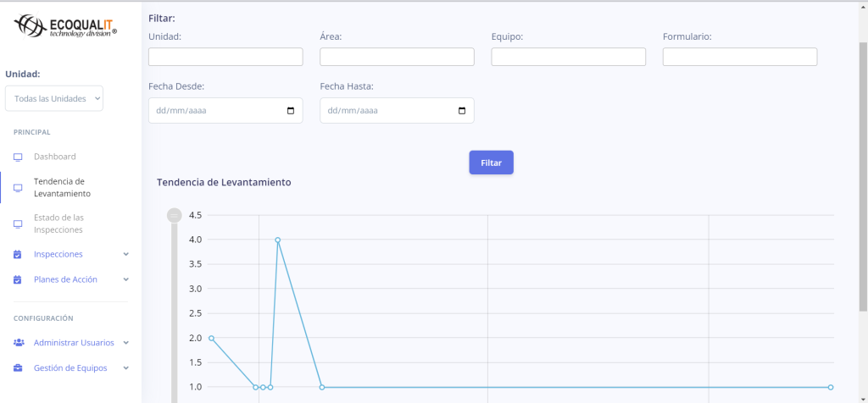Image resolution: width=868 pixels, height=403 pixels.
Task: Expand the Inspecciones submenu chevron
Action: click(125, 254)
